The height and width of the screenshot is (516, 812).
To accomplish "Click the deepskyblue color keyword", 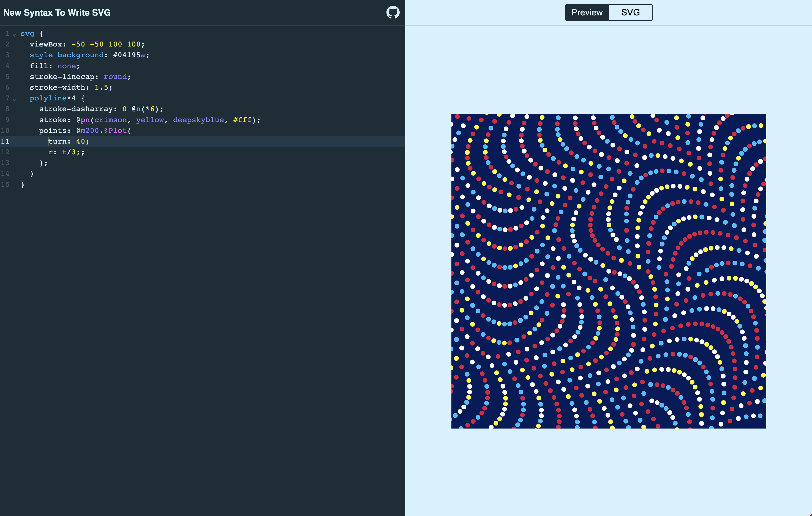I will tap(198, 120).
